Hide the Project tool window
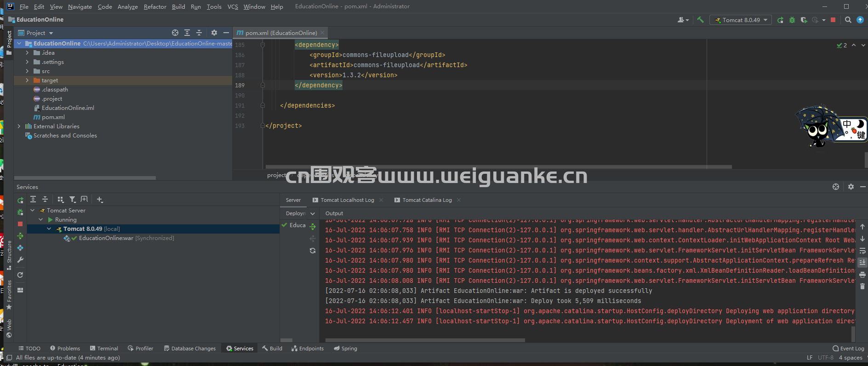The image size is (868, 366). pos(226,33)
